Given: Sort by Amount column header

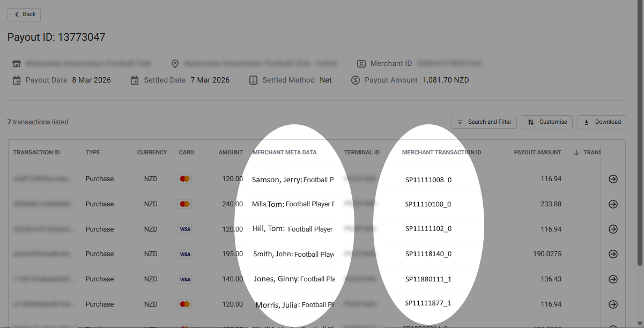Looking at the screenshot, I should point(231,152).
